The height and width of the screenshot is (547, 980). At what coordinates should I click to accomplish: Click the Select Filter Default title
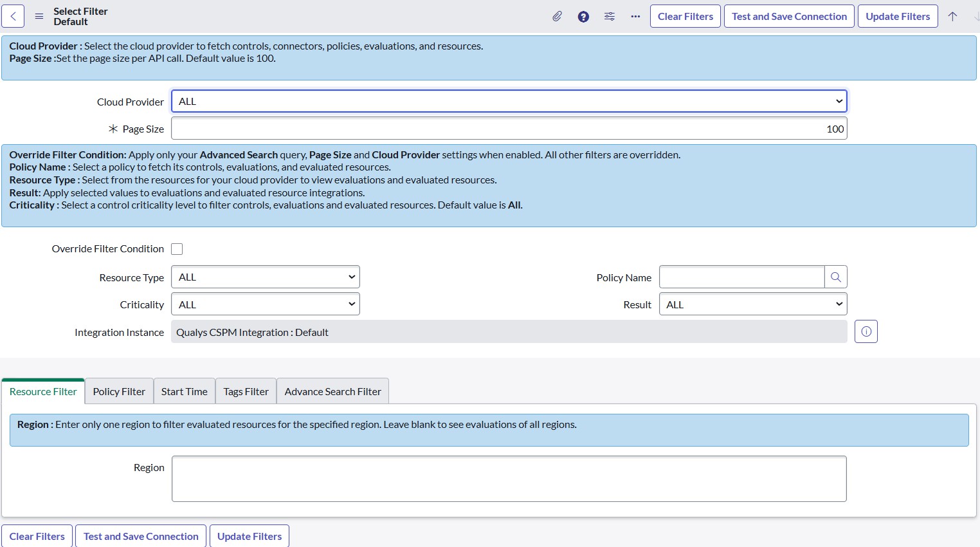coord(80,17)
